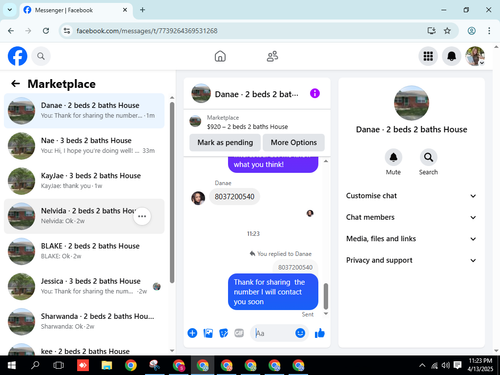Screen dimensions: 500x375
Task: Open the BLAKE 2 beds 2 baths chat
Action: [84, 251]
